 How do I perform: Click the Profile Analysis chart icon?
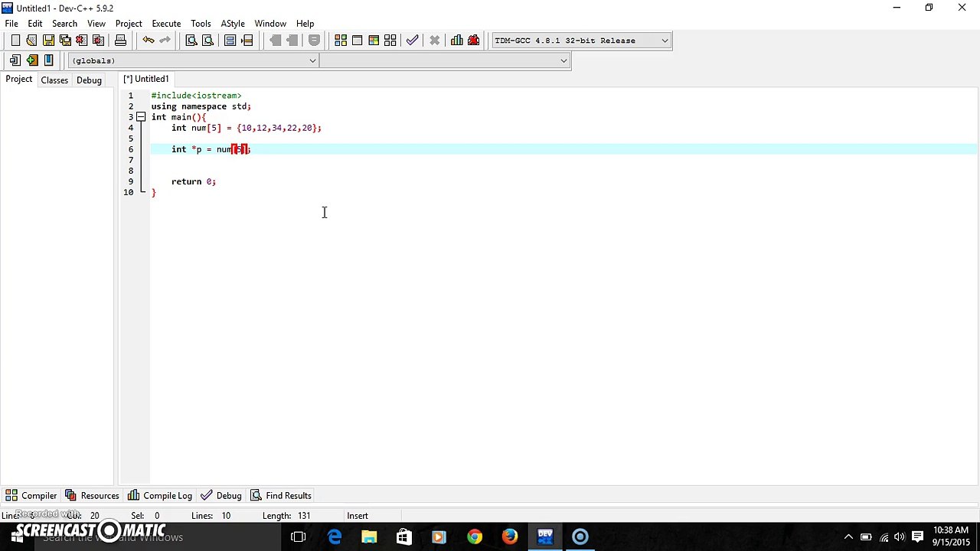[x=457, y=41]
